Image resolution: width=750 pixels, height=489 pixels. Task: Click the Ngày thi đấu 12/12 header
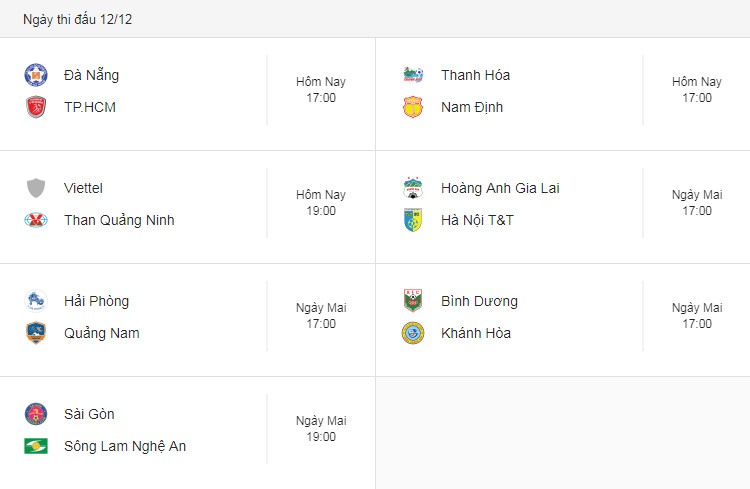77,19
